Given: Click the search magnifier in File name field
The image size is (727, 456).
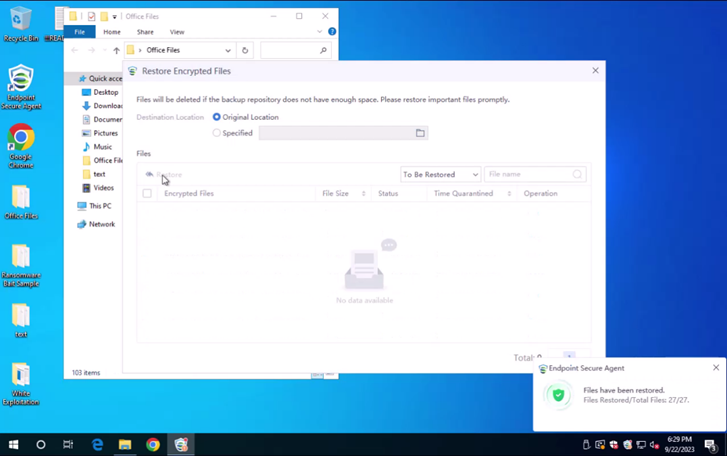Looking at the screenshot, I should [577, 174].
